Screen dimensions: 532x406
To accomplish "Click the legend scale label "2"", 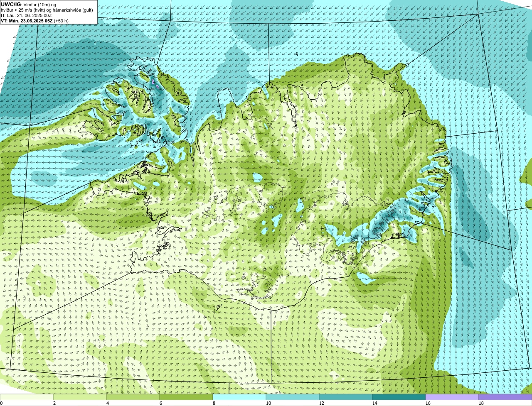I will (x=54, y=403).
